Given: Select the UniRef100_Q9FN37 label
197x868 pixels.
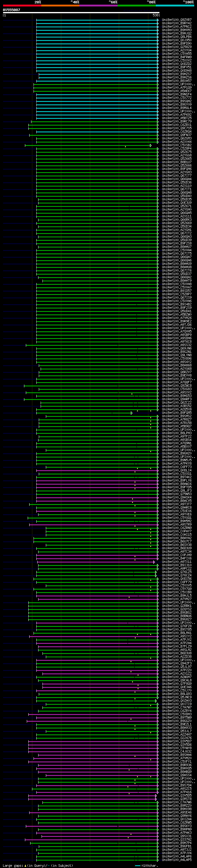Looking at the screenshot, I should click(177, 135).
